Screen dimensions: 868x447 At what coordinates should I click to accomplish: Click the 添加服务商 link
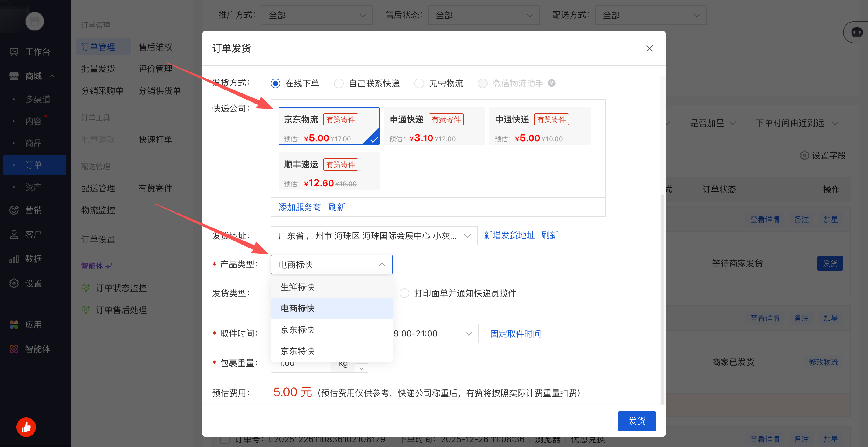[299, 207]
